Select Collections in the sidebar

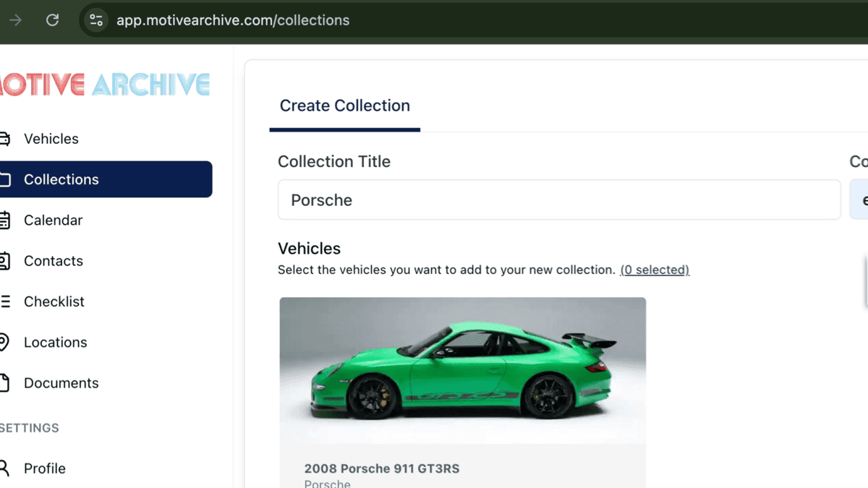(x=106, y=179)
